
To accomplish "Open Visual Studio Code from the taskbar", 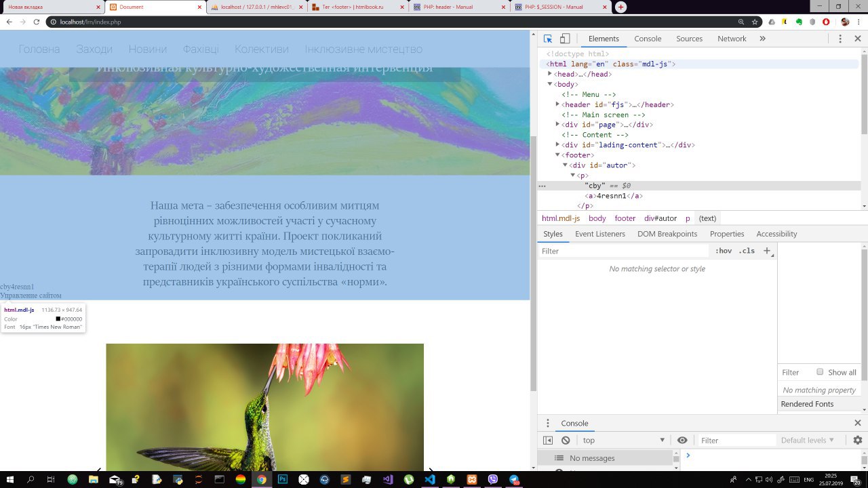I will point(429,479).
